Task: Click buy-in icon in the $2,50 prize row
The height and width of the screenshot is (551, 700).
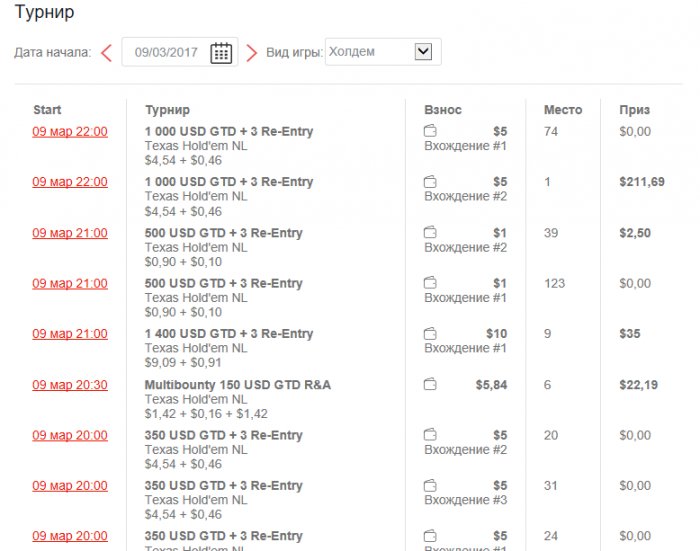Action: click(431, 233)
